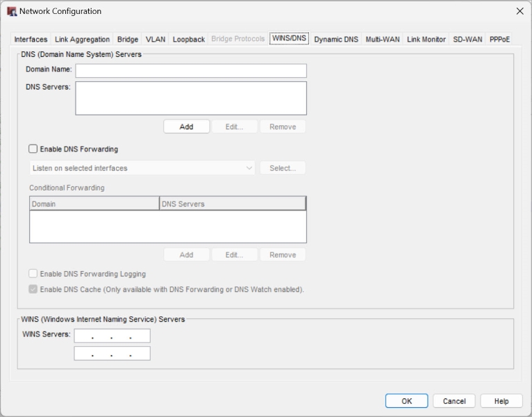Confirm settings with OK
Screen dimensions: 532x417
coord(406,401)
